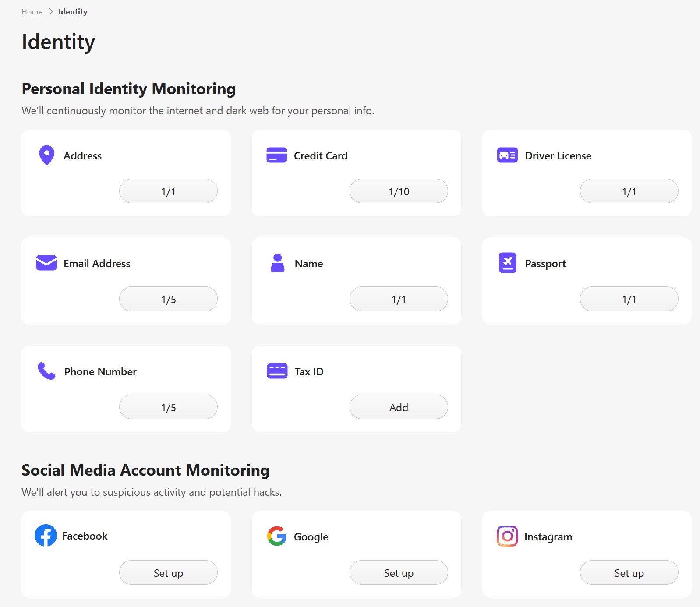Screen dimensions: 700x607
Task: Click the Tax ID icon
Action: (277, 371)
